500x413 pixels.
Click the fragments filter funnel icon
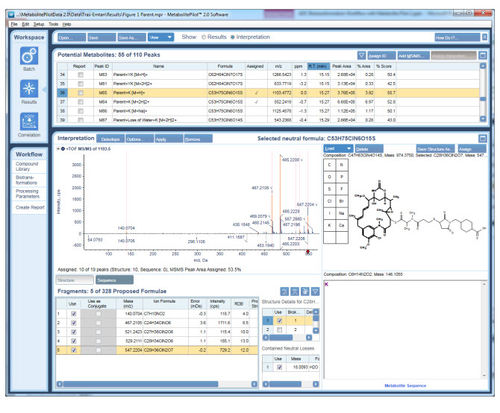(x=315, y=292)
